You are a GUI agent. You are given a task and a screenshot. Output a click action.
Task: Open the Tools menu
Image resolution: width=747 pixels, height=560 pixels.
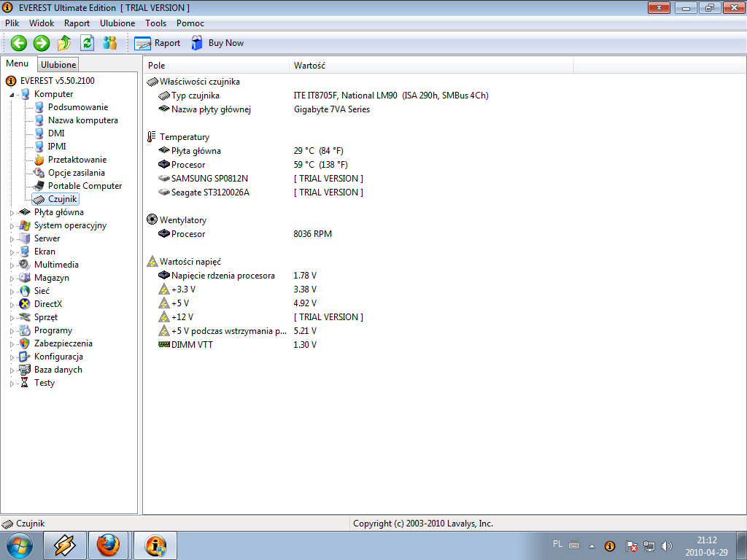[155, 23]
